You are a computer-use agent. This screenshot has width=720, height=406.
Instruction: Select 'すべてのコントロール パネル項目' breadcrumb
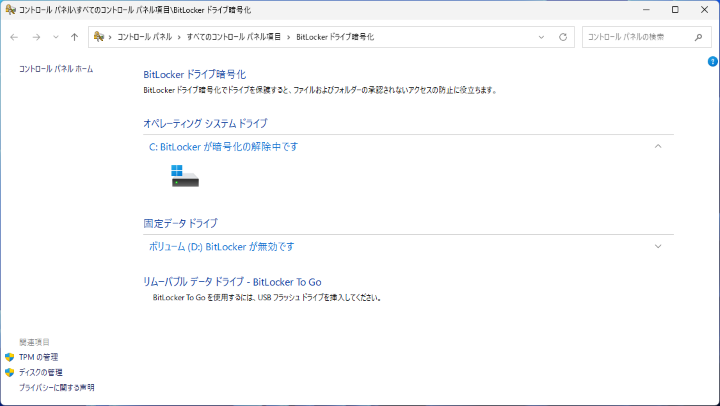[x=235, y=37]
